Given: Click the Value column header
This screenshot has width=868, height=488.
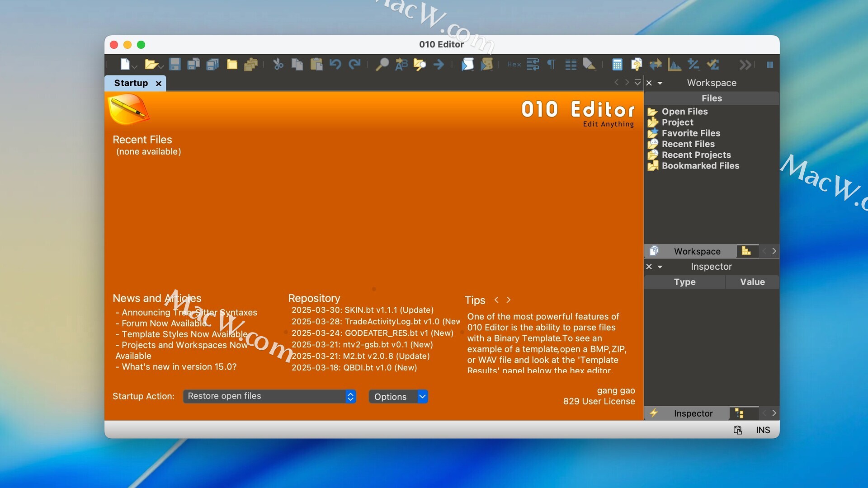Looking at the screenshot, I should coord(752,282).
